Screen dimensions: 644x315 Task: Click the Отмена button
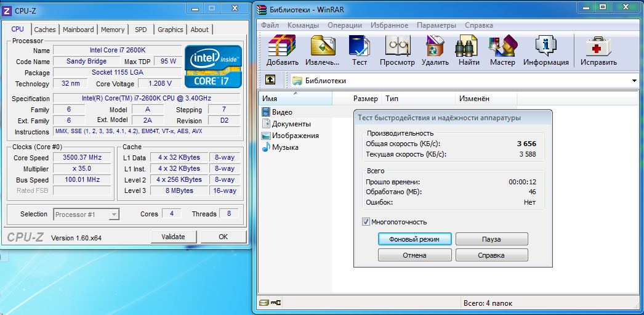(415, 255)
